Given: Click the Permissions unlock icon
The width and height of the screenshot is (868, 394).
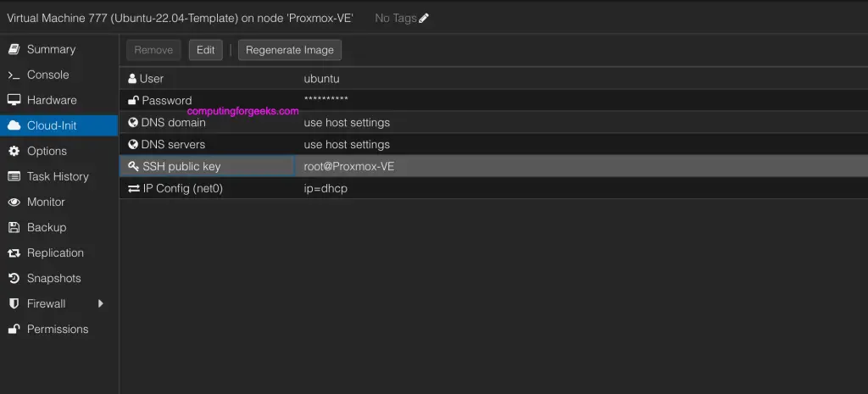Looking at the screenshot, I should (14, 330).
